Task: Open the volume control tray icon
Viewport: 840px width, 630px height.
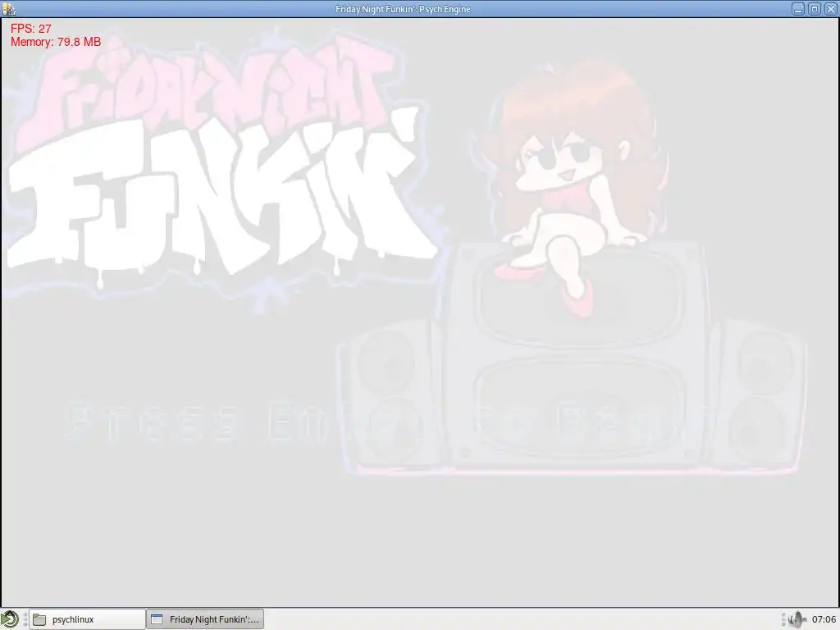Action: tap(797, 619)
